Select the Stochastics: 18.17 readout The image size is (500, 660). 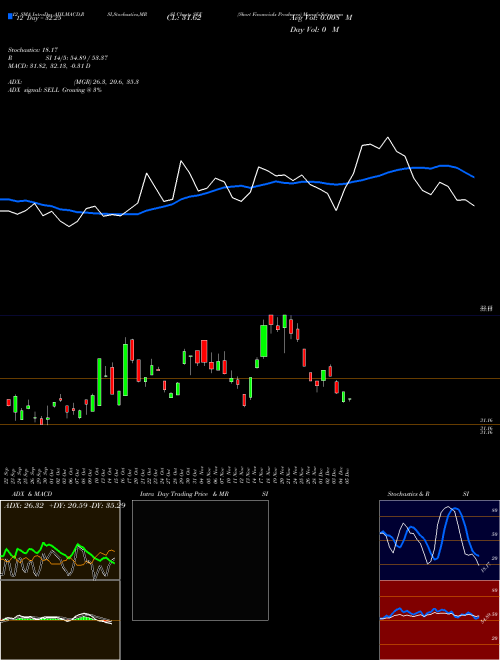point(33,50)
